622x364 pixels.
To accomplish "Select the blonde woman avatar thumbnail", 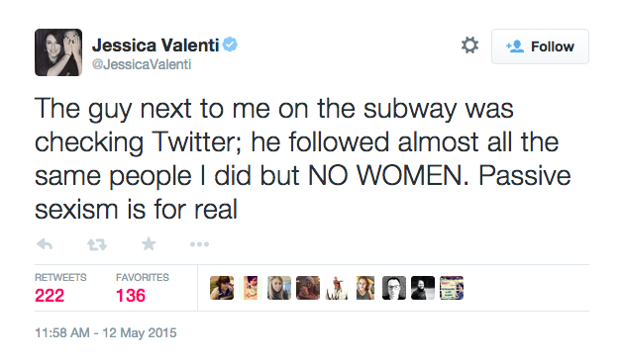I will (x=279, y=288).
